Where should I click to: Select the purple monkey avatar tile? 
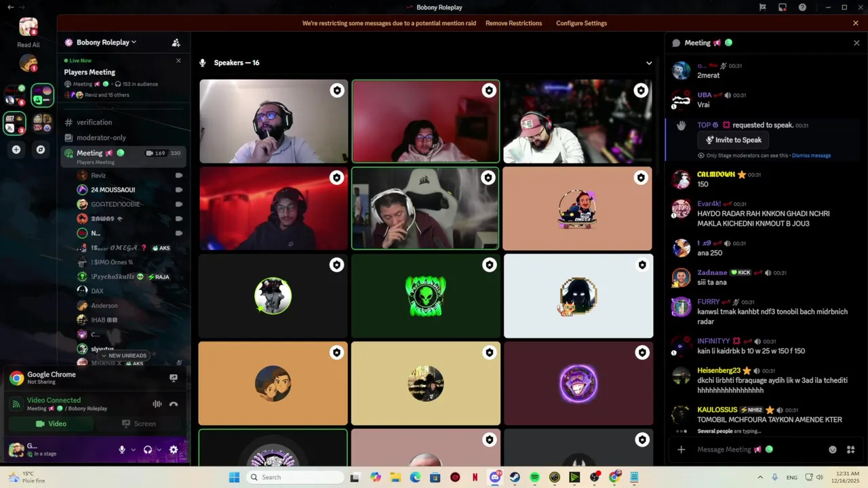[578, 384]
